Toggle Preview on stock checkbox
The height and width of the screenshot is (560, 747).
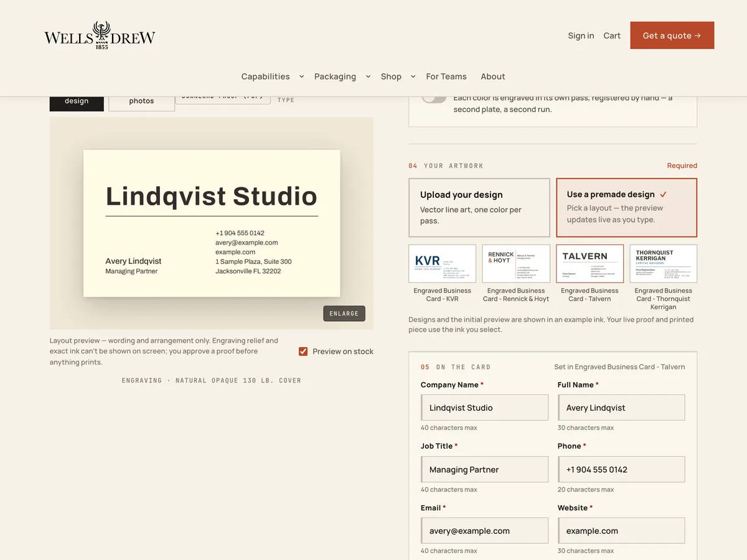coord(303,352)
